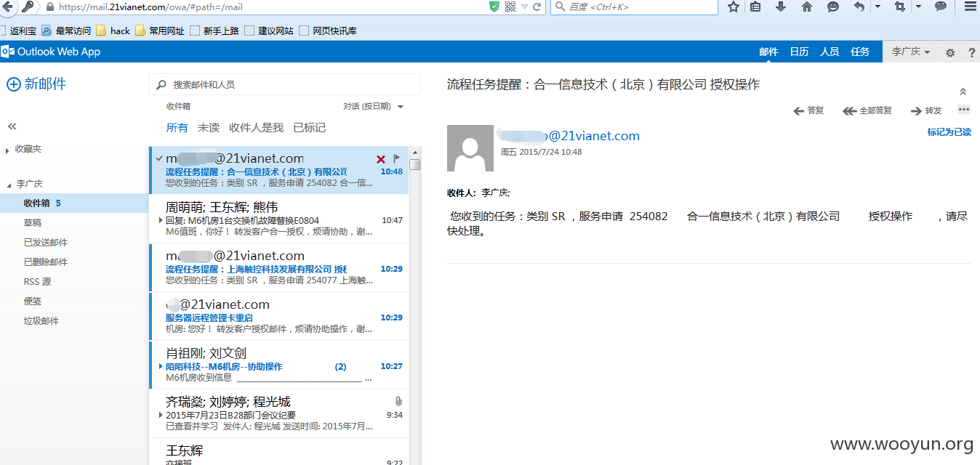The height and width of the screenshot is (465, 980).
Task: Open the browser hamburger menu
Action: 970,7
